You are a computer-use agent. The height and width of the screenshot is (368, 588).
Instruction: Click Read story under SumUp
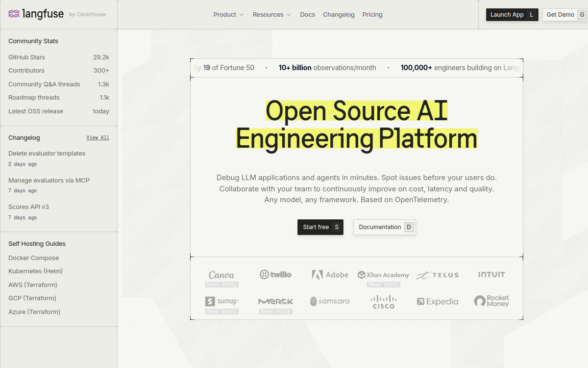click(222, 312)
